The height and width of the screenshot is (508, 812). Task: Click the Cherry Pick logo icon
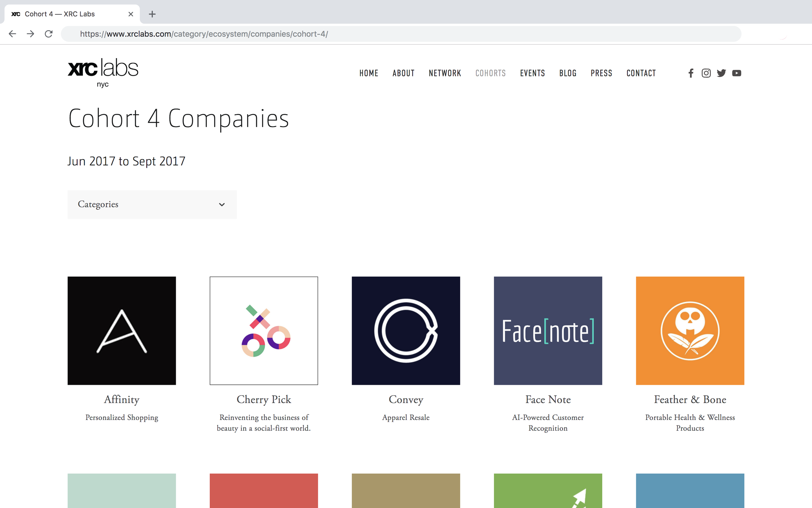click(x=263, y=330)
